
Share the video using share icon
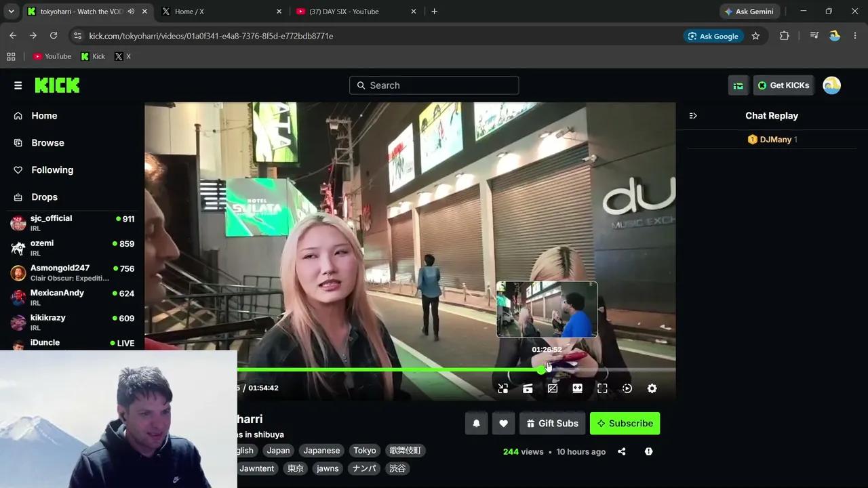pos(621,451)
